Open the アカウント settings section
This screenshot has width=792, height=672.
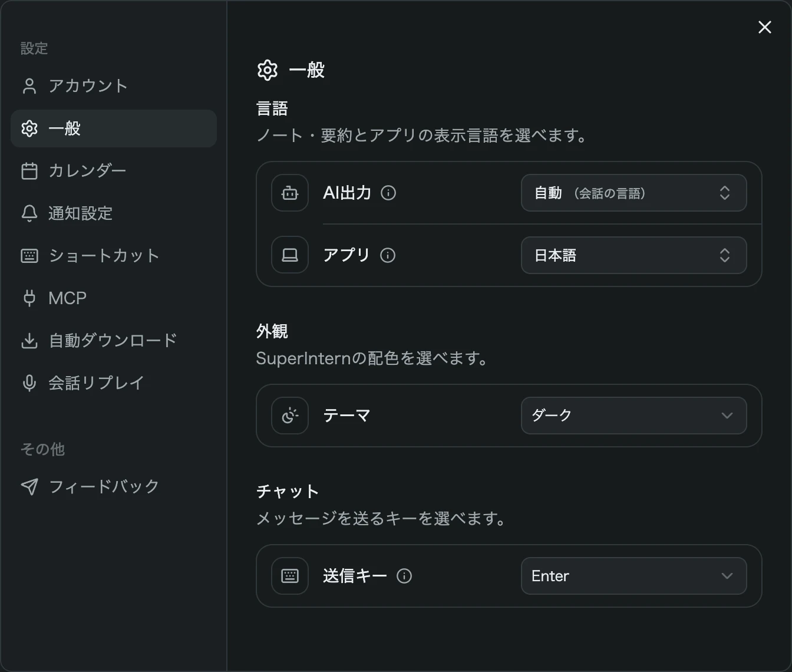point(114,86)
